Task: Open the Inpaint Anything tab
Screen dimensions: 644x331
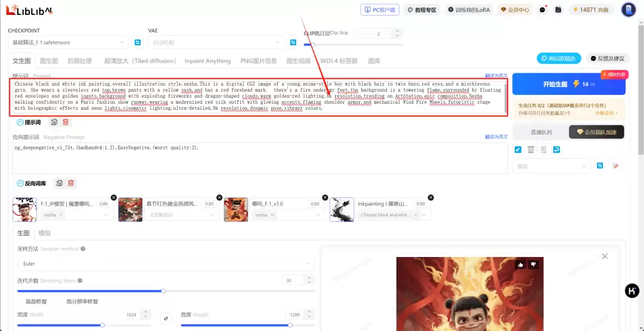Action: tap(208, 61)
